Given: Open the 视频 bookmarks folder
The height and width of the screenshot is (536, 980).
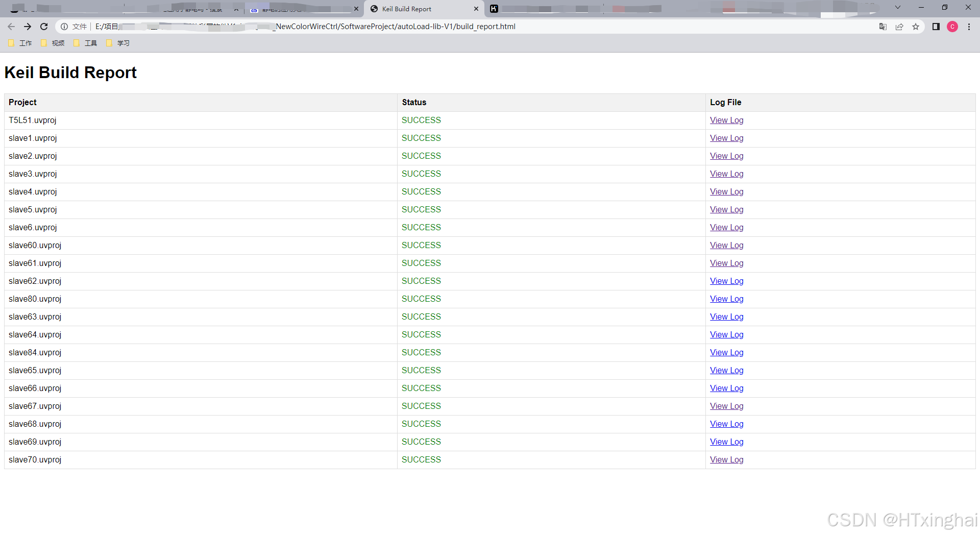Looking at the screenshot, I should pyautogui.click(x=53, y=43).
